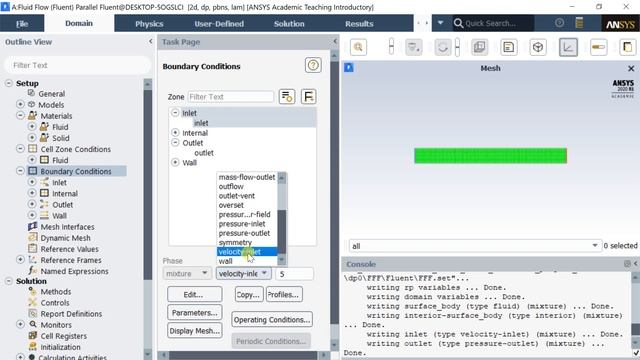
Task: Click the zone grouping icon beside the filter
Action: coord(309,97)
